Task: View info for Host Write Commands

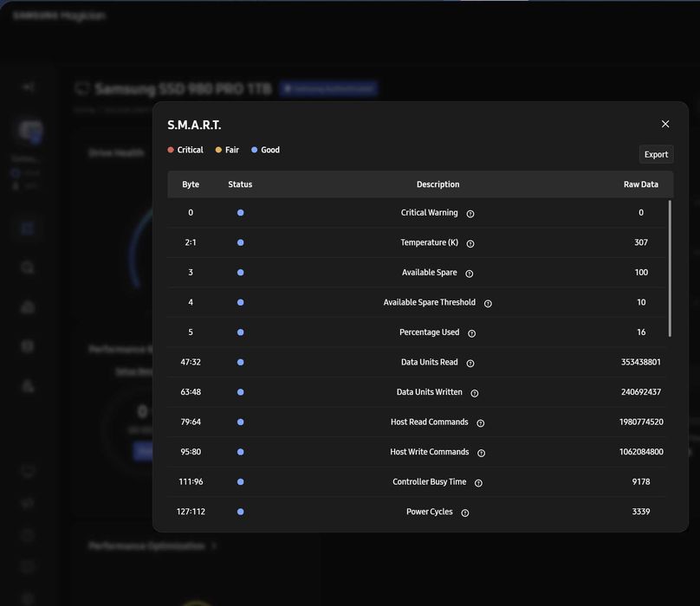Action: pyautogui.click(x=482, y=453)
